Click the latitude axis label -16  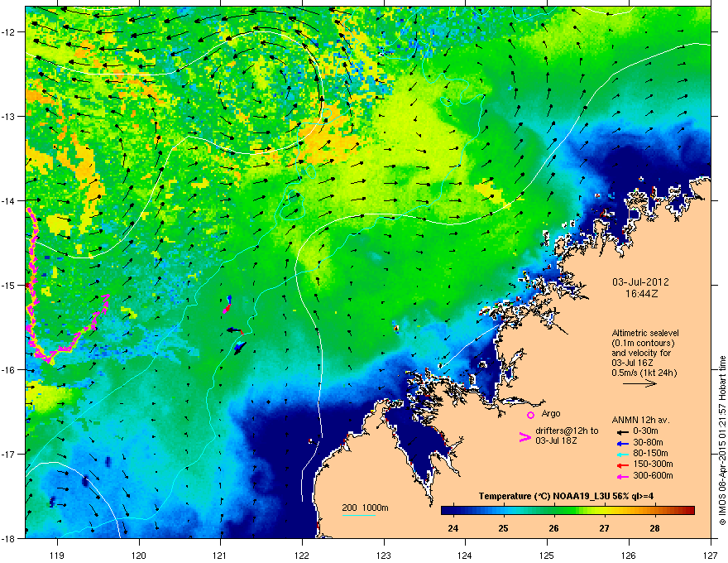9,370
